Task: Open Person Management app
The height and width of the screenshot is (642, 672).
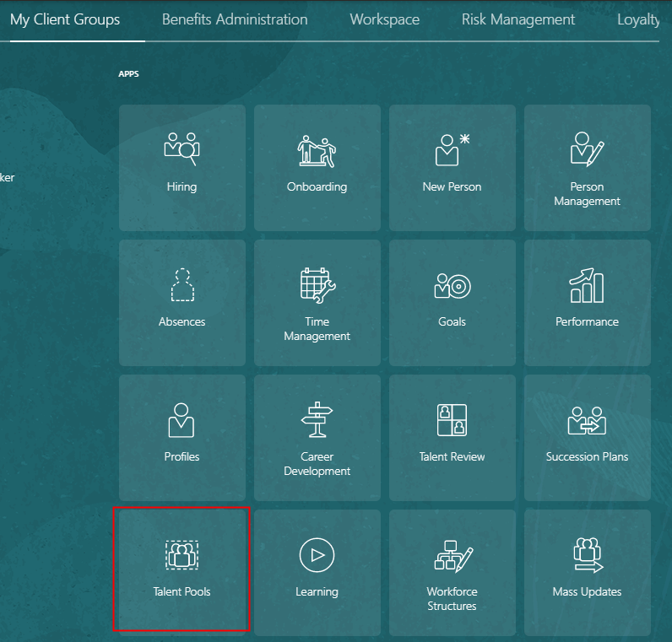Action: click(587, 168)
